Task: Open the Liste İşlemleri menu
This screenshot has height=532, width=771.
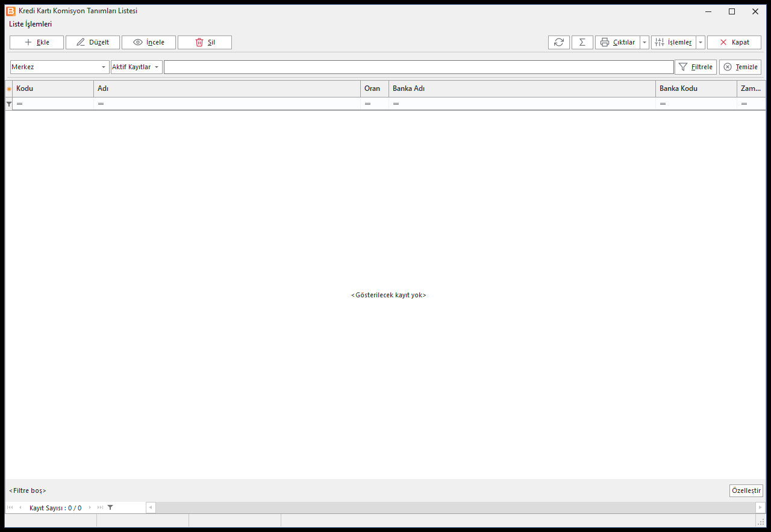Action: pos(31,24)
